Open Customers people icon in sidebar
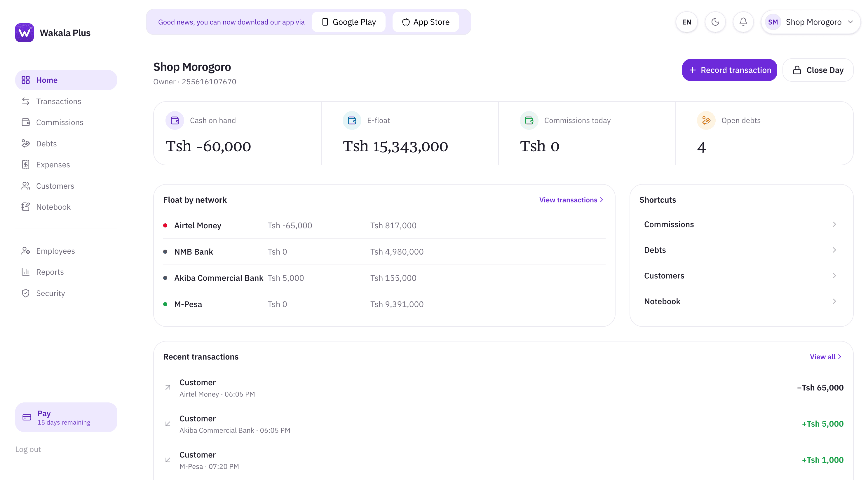Image resolution: width=868 pixels, height=480 pixels. [x=26, y=186]
